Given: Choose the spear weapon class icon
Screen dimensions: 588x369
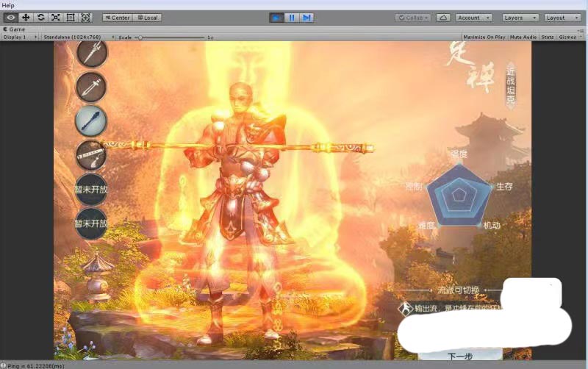Looking at the screenshot, I should [92, 53].
